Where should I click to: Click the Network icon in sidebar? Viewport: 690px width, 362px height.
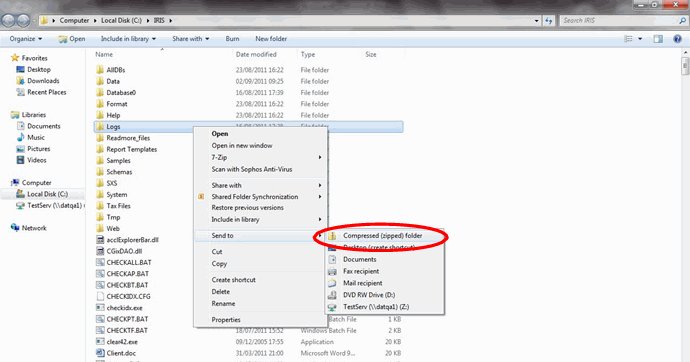[15, 228]
